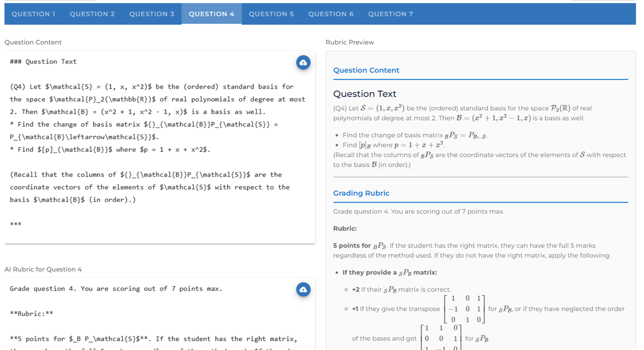This screenshot has width=644, height=350.
Task: Click the 'Question Content' label above the left editor
Action: [x=33, y=42]
